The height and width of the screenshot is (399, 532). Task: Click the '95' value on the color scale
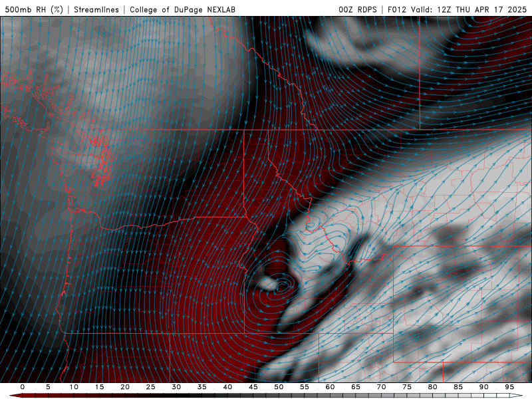click(x=509, y=387)
